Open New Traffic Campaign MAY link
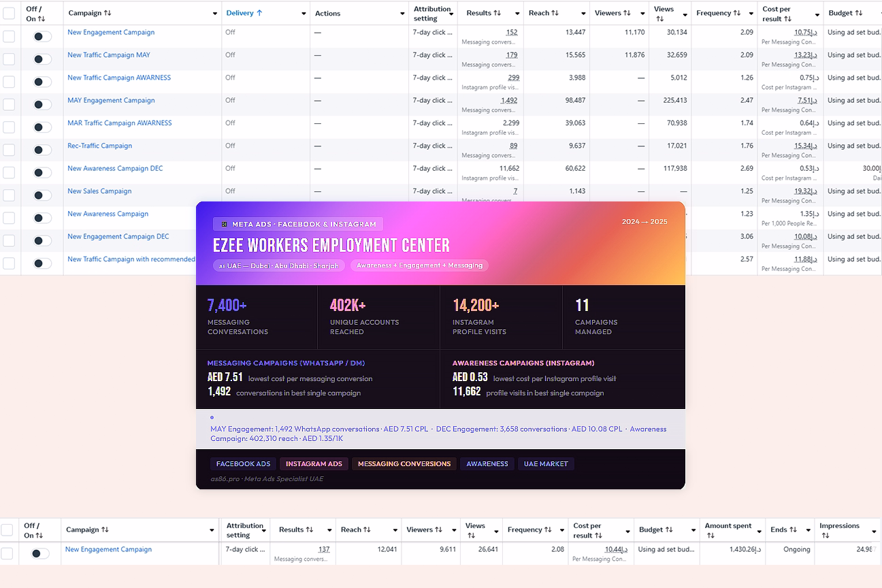The height and width of the screenshot is (588, 882). pyautogui.click(x=109, y=55)
